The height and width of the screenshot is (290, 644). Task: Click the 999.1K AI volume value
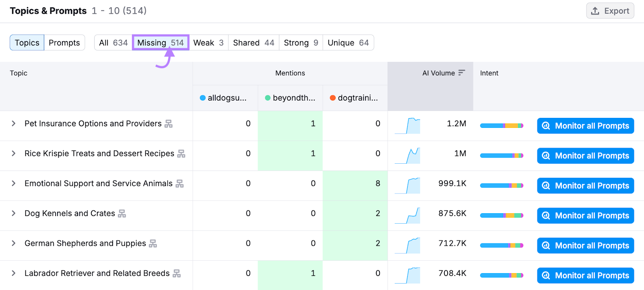[452, 183]
